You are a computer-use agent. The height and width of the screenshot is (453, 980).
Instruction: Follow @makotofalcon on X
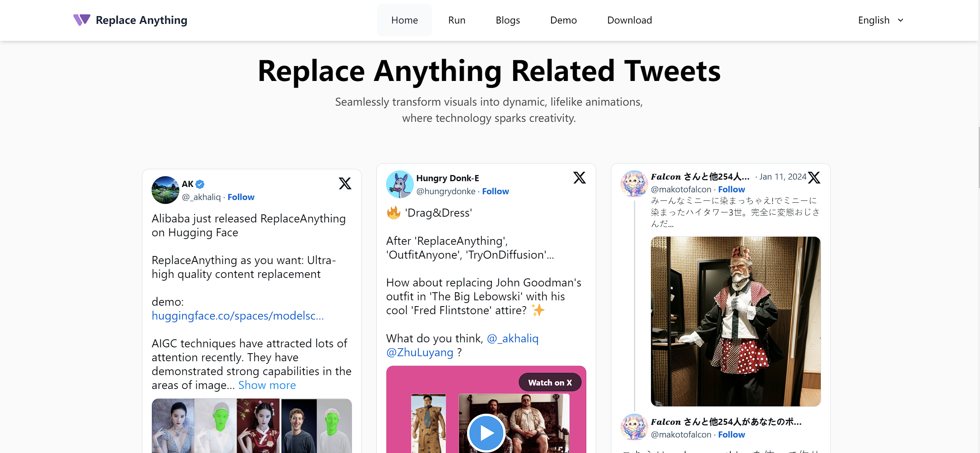[x=731, y=189]
